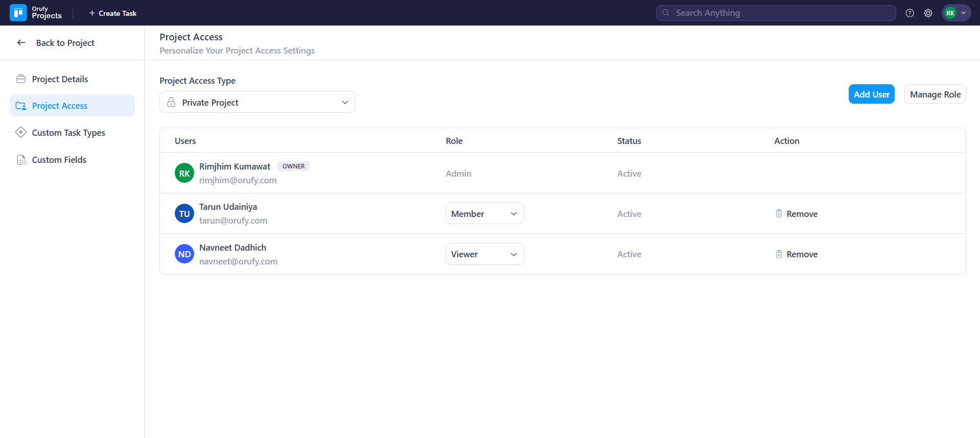Viewport: 980px width, 438px height.
Task: Click Create Task in the top bar
Action: 113,13
